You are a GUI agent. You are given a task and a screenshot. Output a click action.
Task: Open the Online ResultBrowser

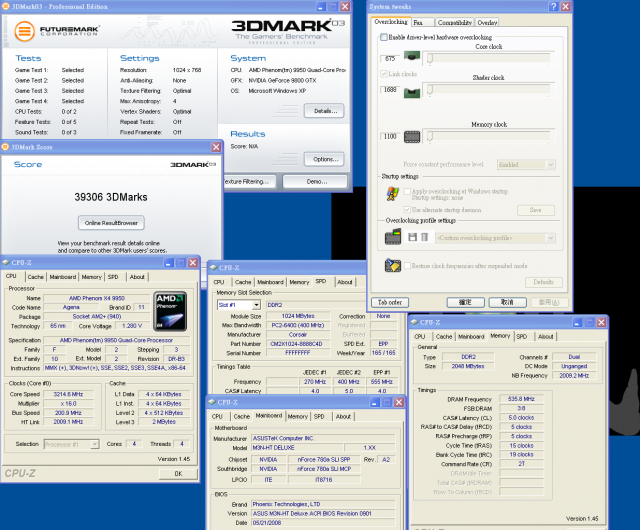coord(111,223)
